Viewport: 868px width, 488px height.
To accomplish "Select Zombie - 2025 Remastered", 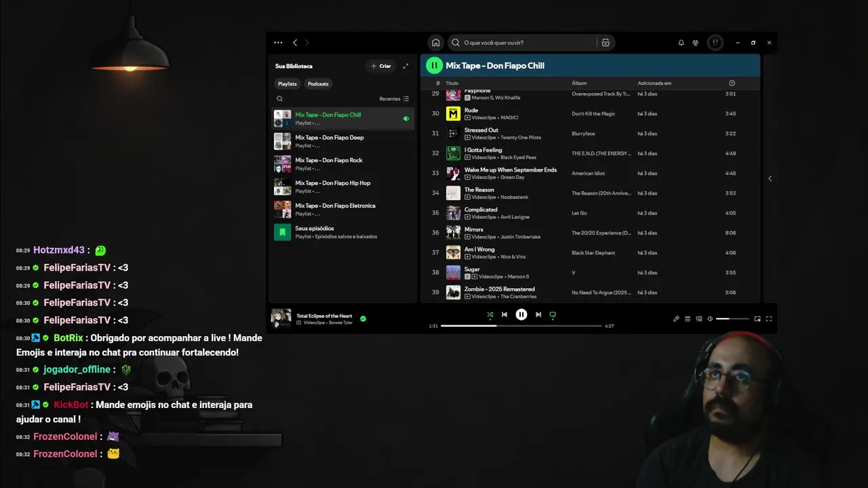I will [590, 292].
